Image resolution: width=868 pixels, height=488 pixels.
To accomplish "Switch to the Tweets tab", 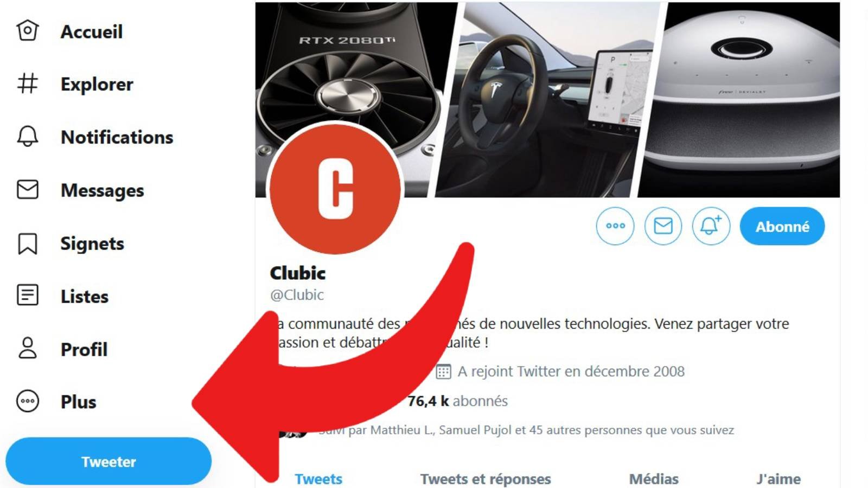I will 318,479.
